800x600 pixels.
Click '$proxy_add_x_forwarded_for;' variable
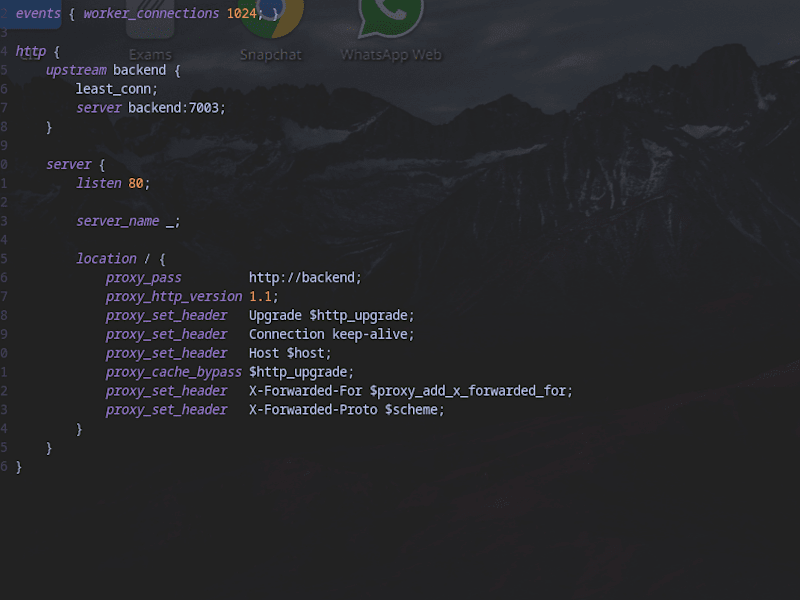tap(471, 391)
